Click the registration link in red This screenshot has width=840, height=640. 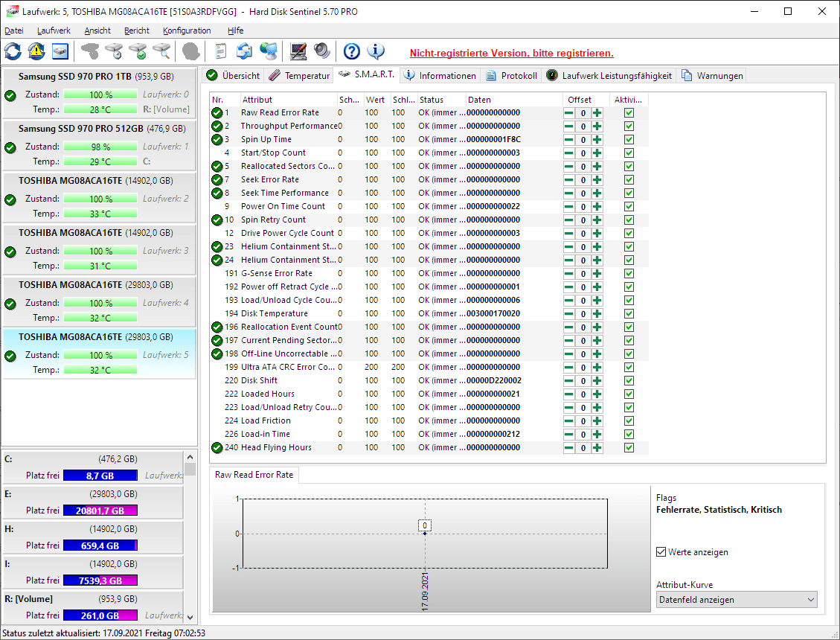tap(512, 53)
